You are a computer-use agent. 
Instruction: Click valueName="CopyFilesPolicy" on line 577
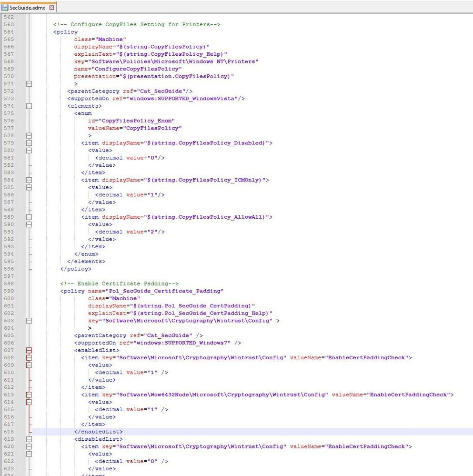pos(135,128)
